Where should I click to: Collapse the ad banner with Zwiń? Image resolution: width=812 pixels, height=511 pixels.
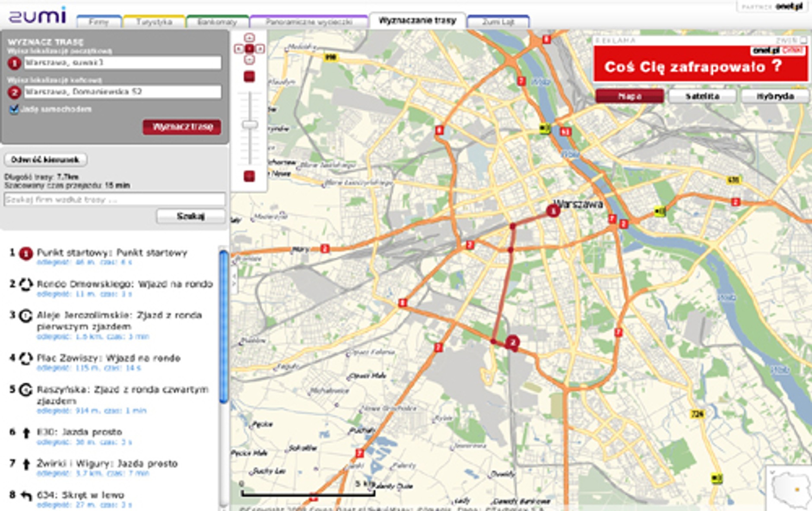(x=791, y=40)
